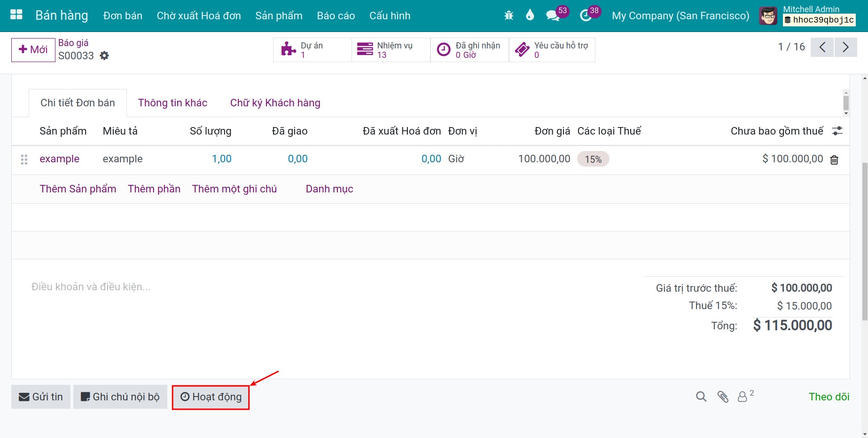Screen dimensions: 868x438
Task: Open the Báo cáo menu
Action: 336,16
